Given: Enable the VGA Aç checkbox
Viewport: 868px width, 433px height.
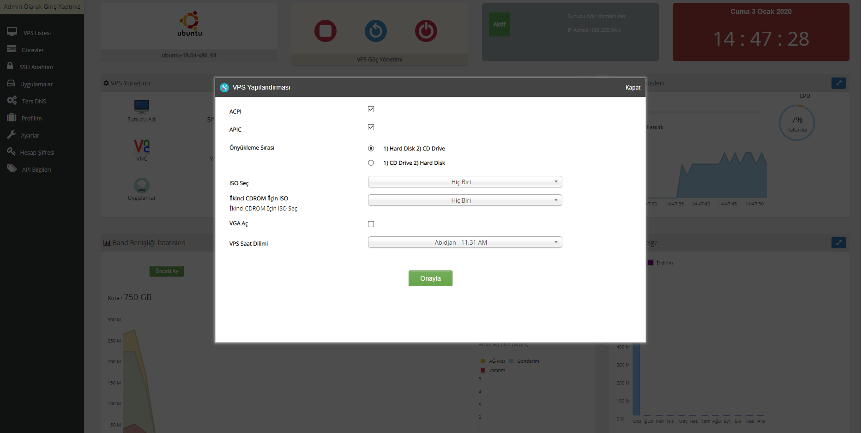Looking at the screenshot, I should click(x=371, y=224).
